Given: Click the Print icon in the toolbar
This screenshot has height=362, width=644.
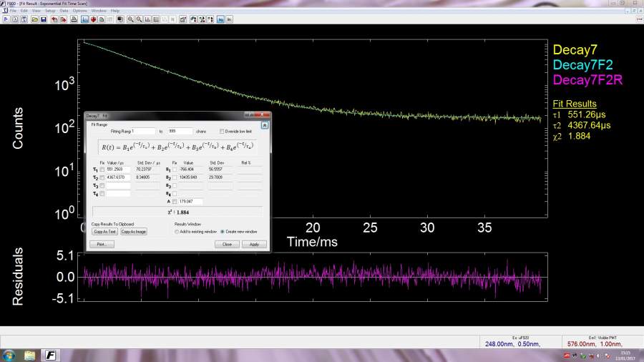Looking at the screenshot, I should tap(75, 19).
